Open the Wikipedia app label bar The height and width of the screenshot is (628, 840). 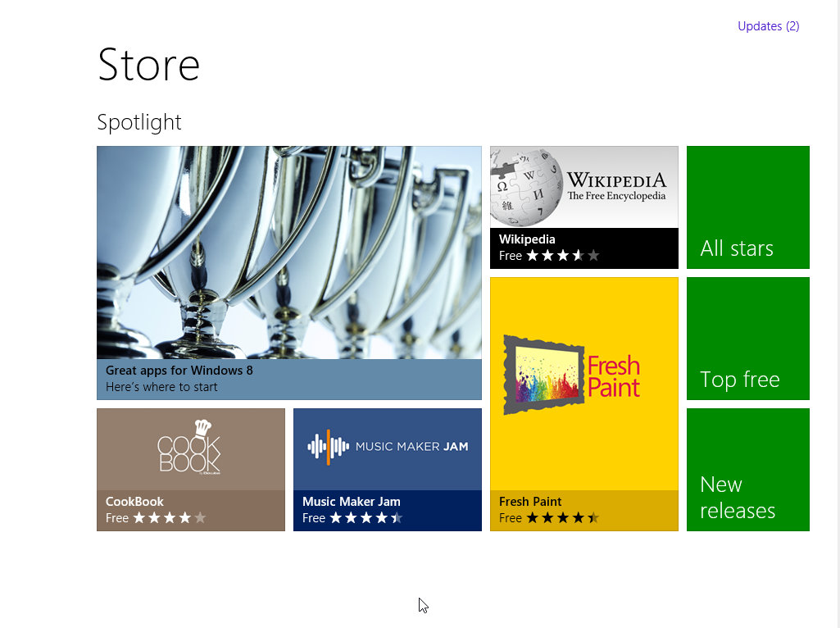[x=584, y=248]
